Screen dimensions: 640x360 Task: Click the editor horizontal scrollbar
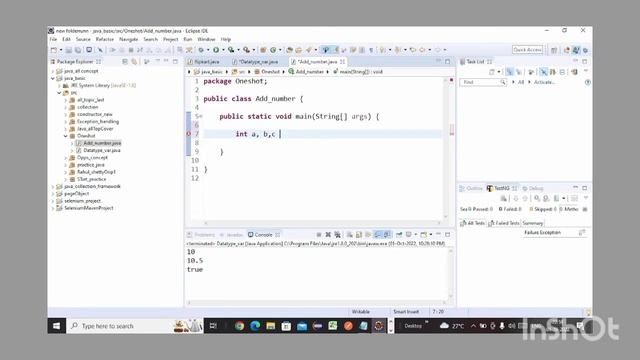pyautogui.click(x=322, y=223)
